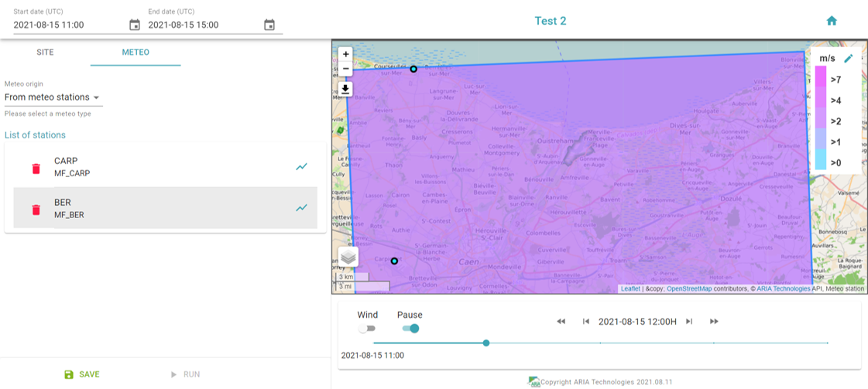The width and height of the screenshot is (868, 389).
Task: Download the map image
Action: click(346, 89)
